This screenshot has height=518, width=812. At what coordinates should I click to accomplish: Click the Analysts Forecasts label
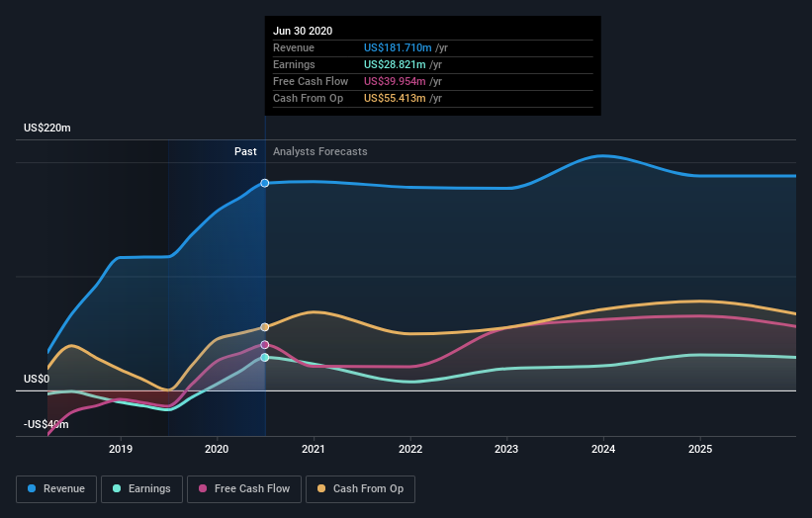[x=320, y=151]
